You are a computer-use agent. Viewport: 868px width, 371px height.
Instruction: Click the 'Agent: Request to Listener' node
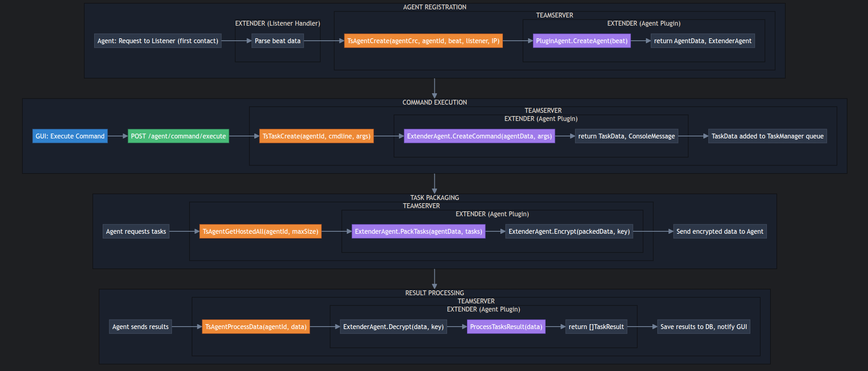(158, 41)
